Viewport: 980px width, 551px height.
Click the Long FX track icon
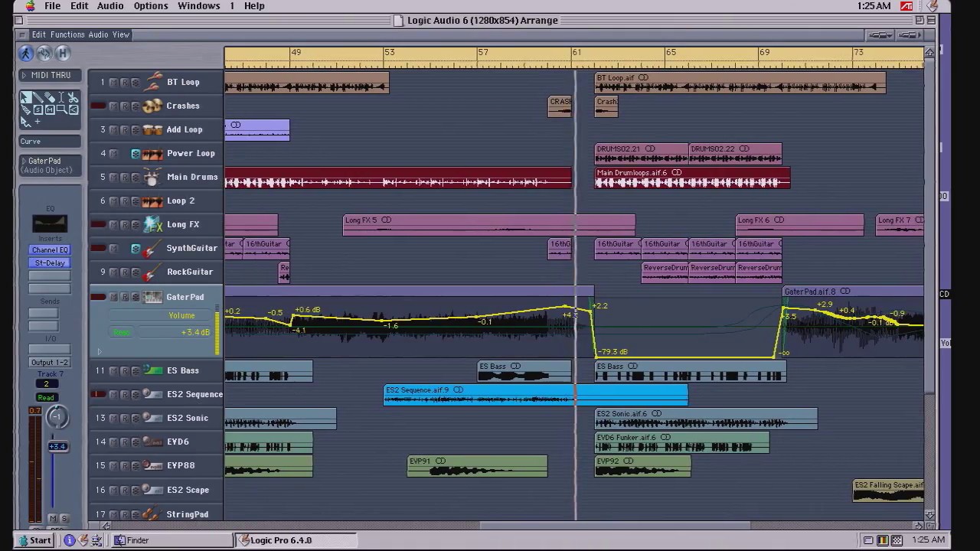coord(153,224)
